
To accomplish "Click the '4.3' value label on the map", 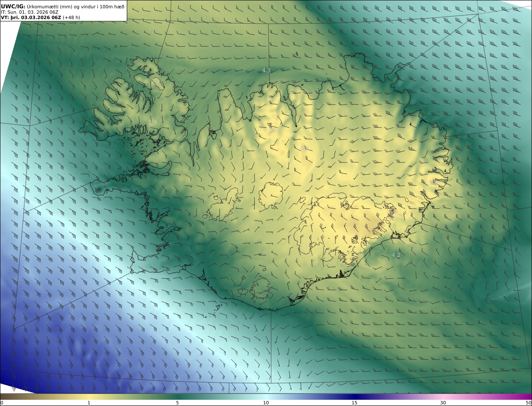I will pos(266,71).
